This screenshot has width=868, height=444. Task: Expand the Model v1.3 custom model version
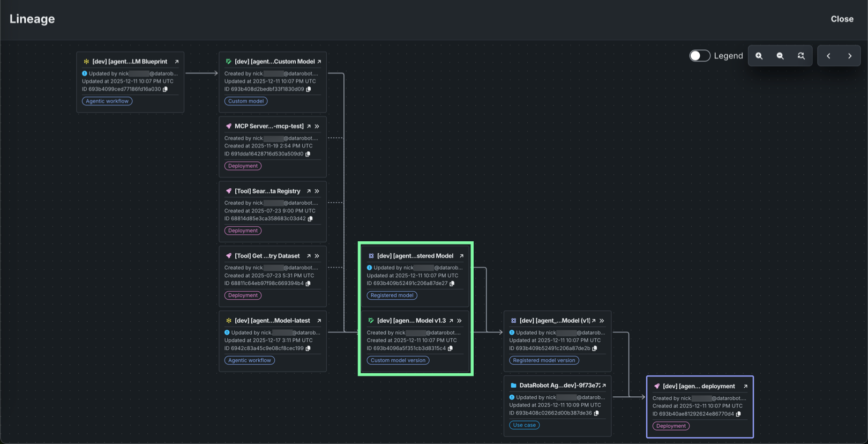[459, 321]
